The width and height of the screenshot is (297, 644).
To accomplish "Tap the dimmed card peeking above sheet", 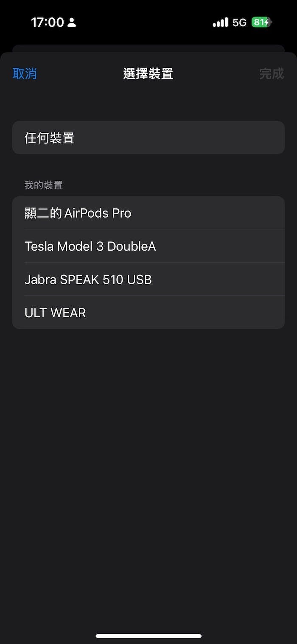I will click(x=148, y=48).
